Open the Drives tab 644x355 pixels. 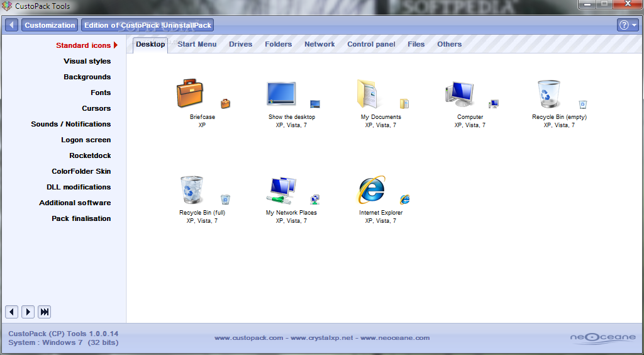[x=241, y=44]
